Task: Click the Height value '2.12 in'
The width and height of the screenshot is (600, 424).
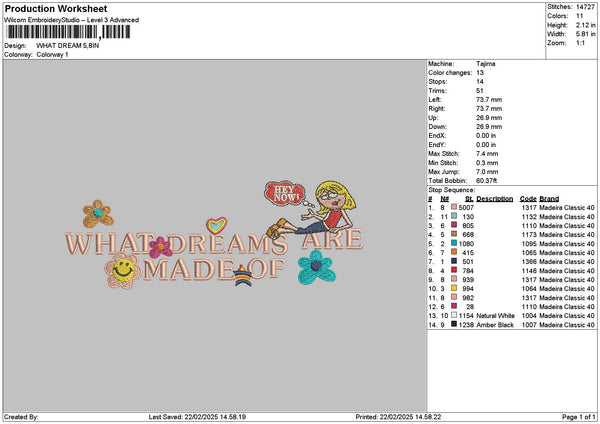Action: [585, 25]
